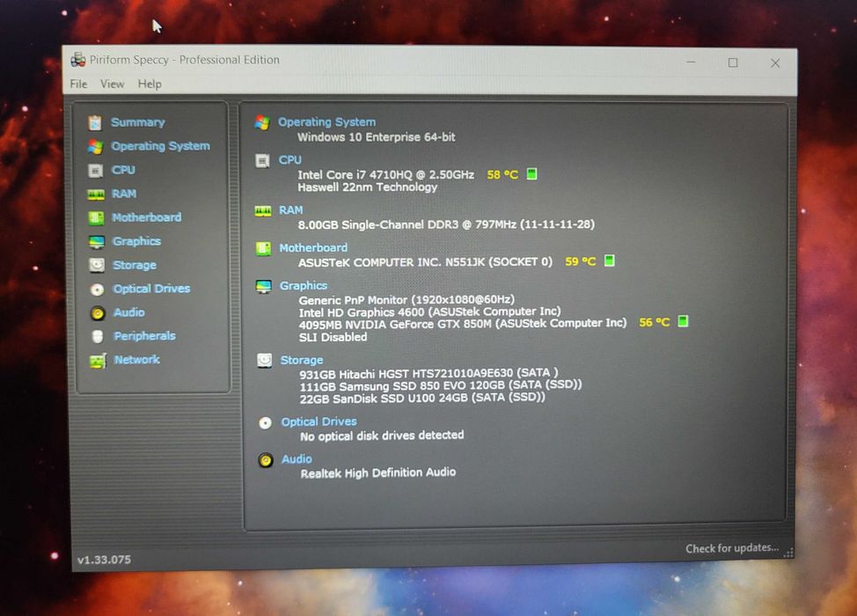Click the Windows flag icon in main panel
The height and width of the screenshot is (616, 857).
[x=262, y=122]
